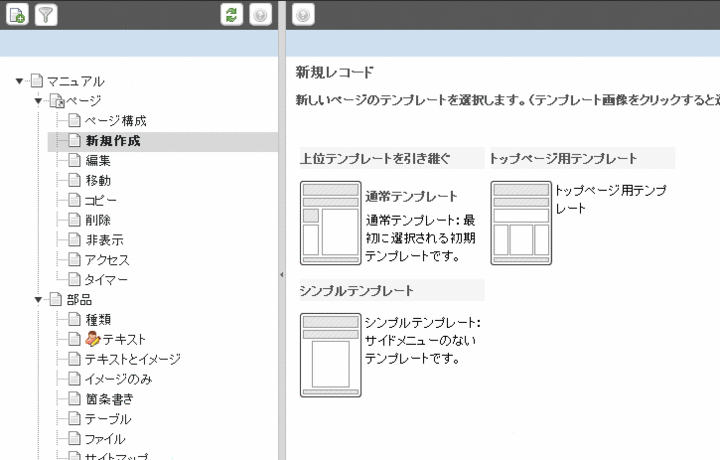720x460 pixels.
Task: Pick the シンプルテンプレート thumbnail
Action: point(330,354)
